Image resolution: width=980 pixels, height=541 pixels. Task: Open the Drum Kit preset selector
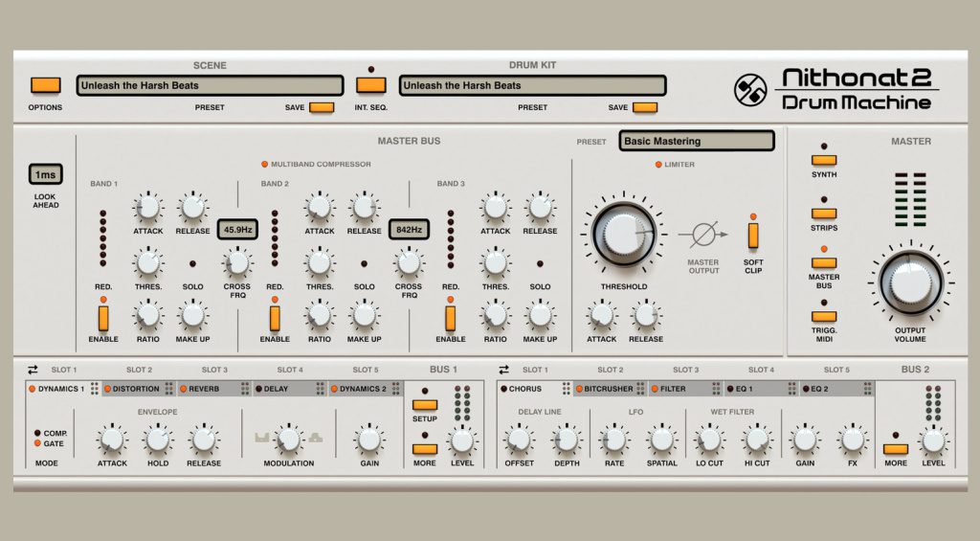tap(532, 85)
